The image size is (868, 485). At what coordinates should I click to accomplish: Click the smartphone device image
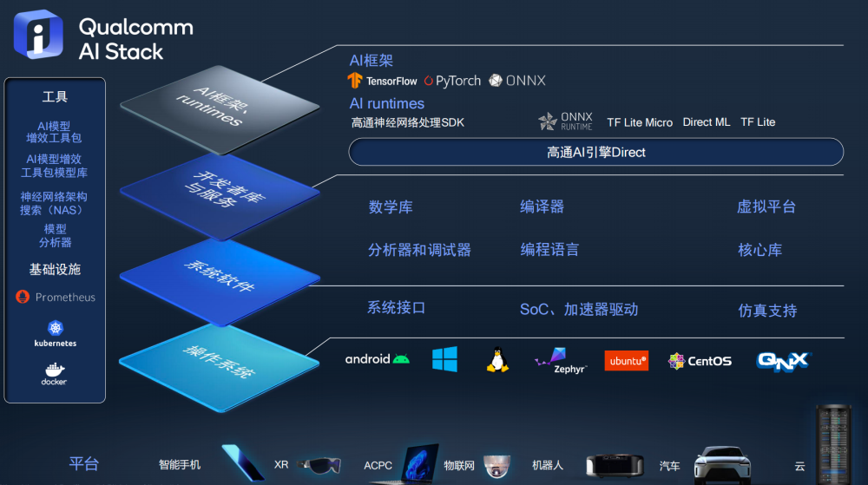pyautogui.click(x=243, y=463)
